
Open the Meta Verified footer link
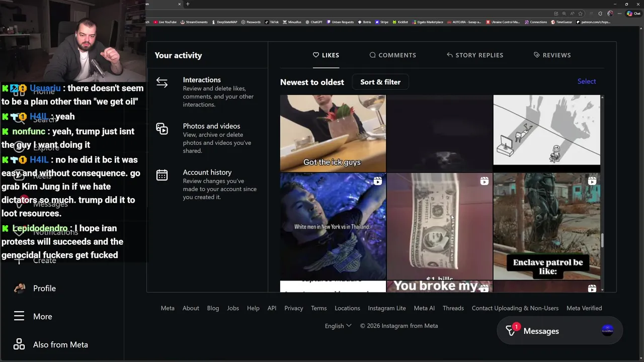[x=584, y=308]
